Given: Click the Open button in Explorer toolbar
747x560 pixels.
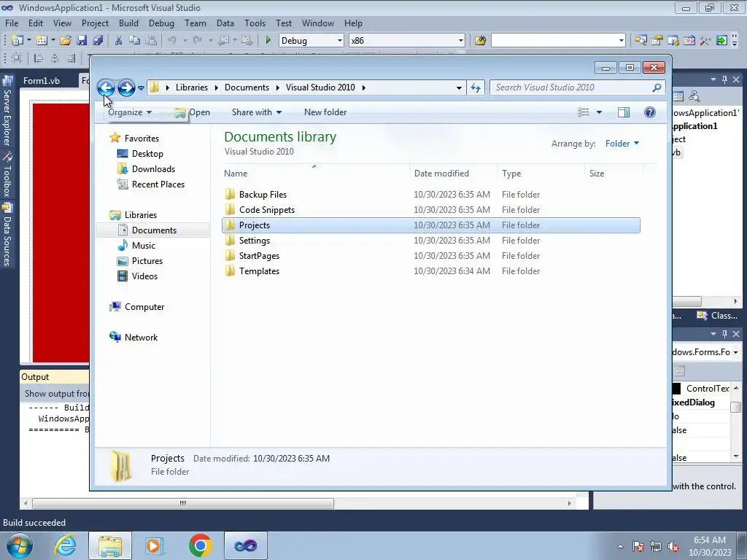Looking at the screenshot, I should [x=193, y=112].
